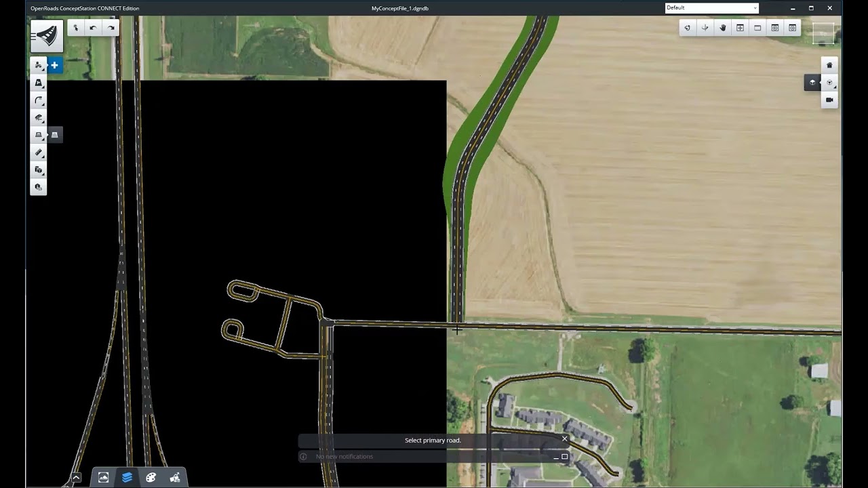868x488 pixels.
Task: Expand the notifications bar window
Action: point(564,457)
